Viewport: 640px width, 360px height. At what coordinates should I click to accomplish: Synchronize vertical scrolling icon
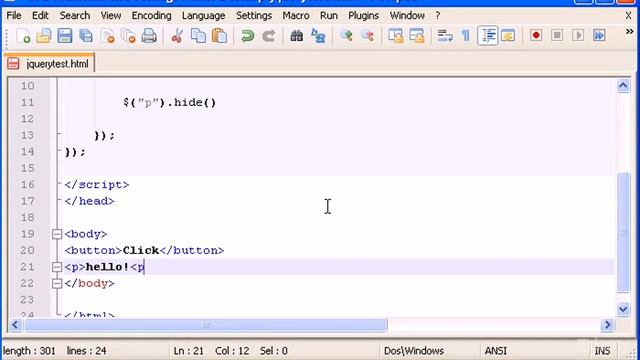point(396,36)
